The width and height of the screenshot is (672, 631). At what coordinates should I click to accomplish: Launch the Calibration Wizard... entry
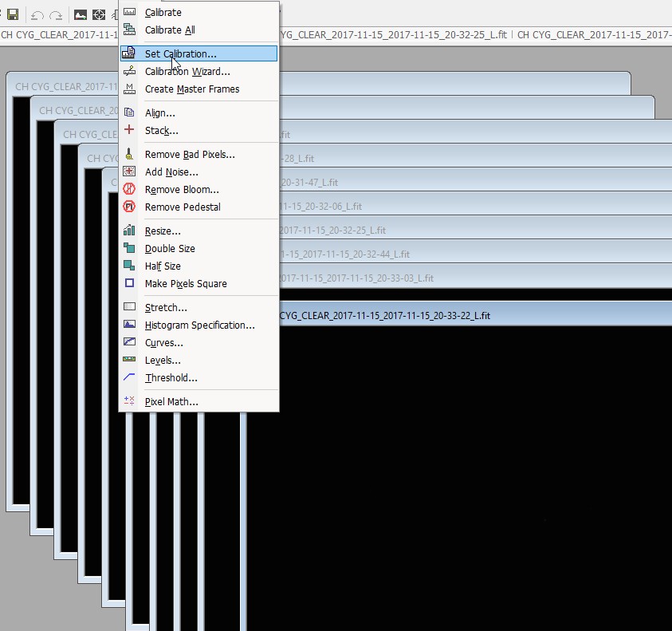[198, 71]
